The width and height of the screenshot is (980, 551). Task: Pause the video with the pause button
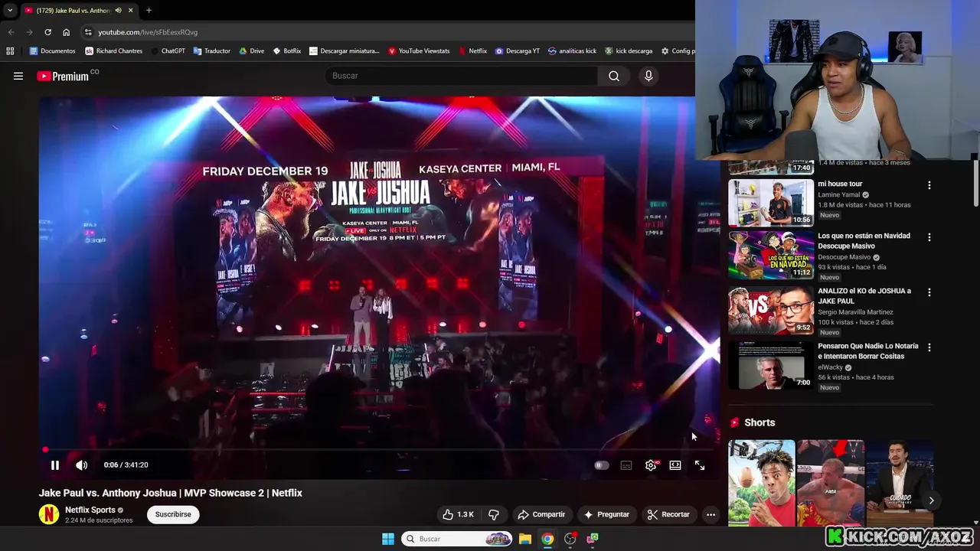pos(55,465)
